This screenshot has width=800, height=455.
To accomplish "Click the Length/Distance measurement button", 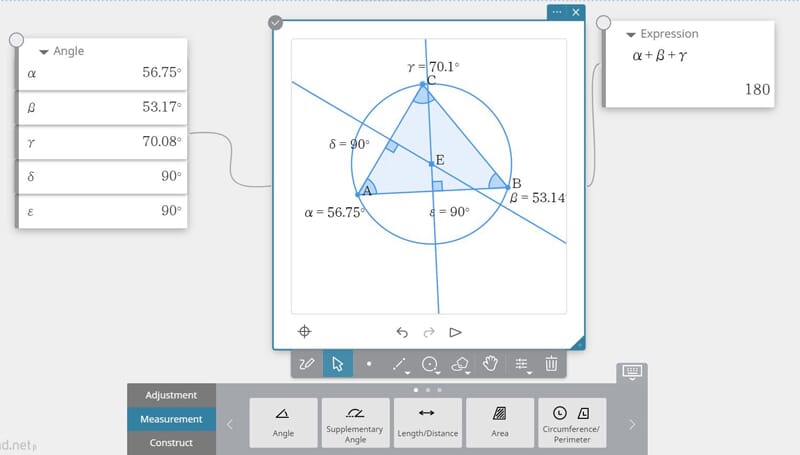I will (x=427, y=422).
